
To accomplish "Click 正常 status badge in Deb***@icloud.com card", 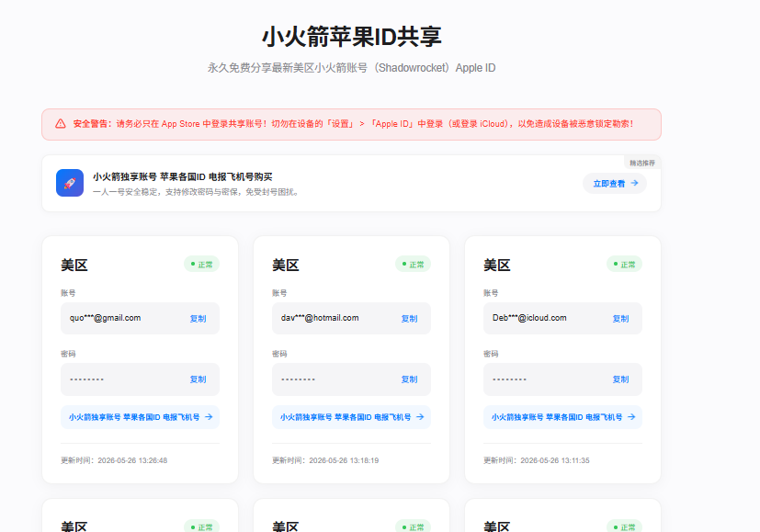I will pos(624,265).
